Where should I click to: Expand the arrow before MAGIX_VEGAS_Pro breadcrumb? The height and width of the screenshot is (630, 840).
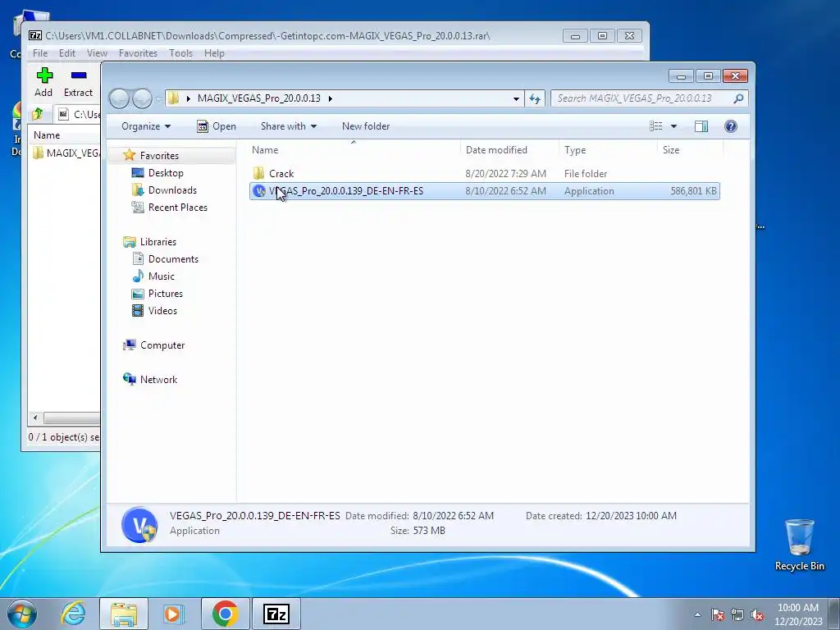point(189,98)
